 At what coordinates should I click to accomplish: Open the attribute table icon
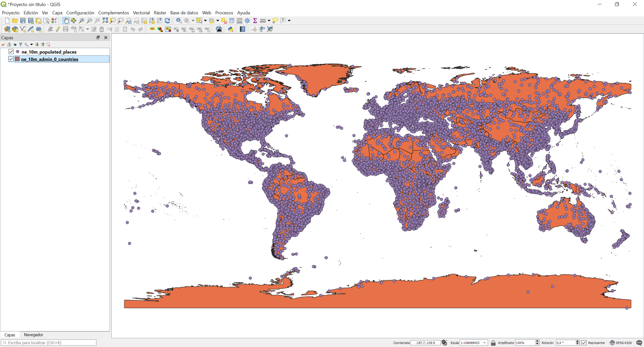click(232, 21)
